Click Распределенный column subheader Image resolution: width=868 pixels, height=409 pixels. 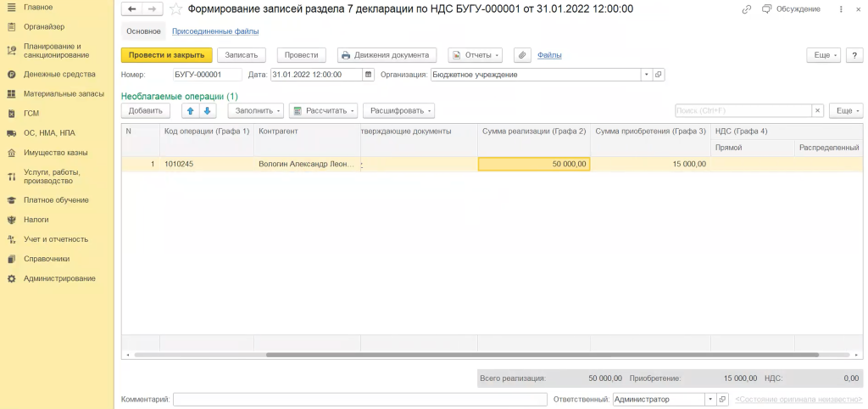click(829, 148)
